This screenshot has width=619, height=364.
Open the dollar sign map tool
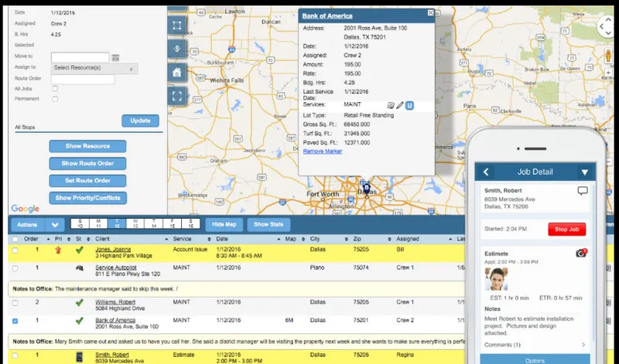click(177, 49)
